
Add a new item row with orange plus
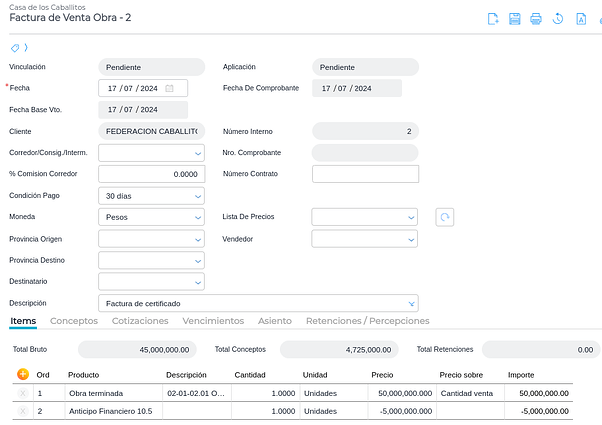tap(23, 374)
